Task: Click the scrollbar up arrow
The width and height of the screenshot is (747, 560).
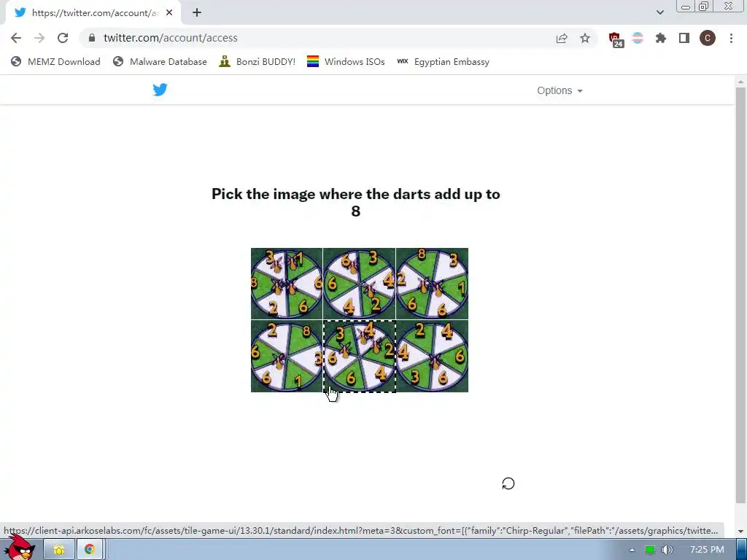Action: [x=740, y=82]
